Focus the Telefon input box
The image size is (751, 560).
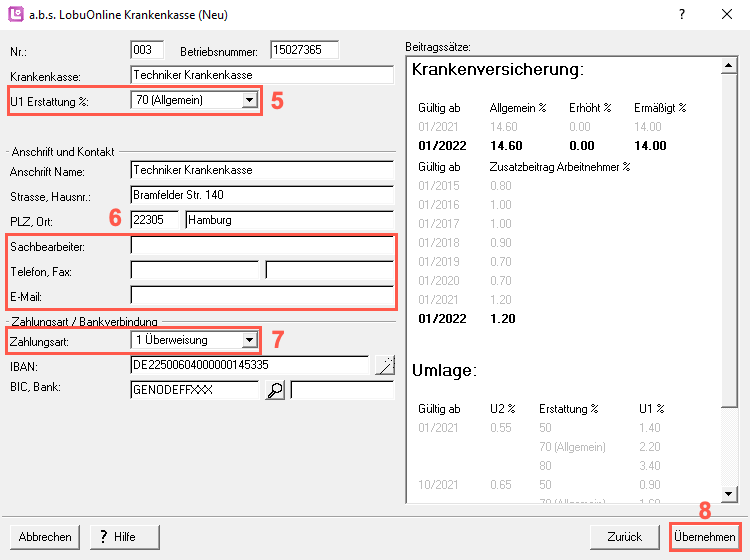[194, 270]
